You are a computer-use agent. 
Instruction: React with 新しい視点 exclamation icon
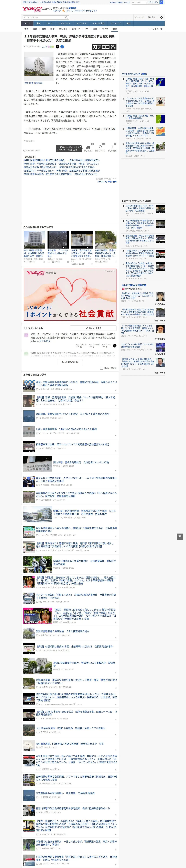(x=112, y=147)
